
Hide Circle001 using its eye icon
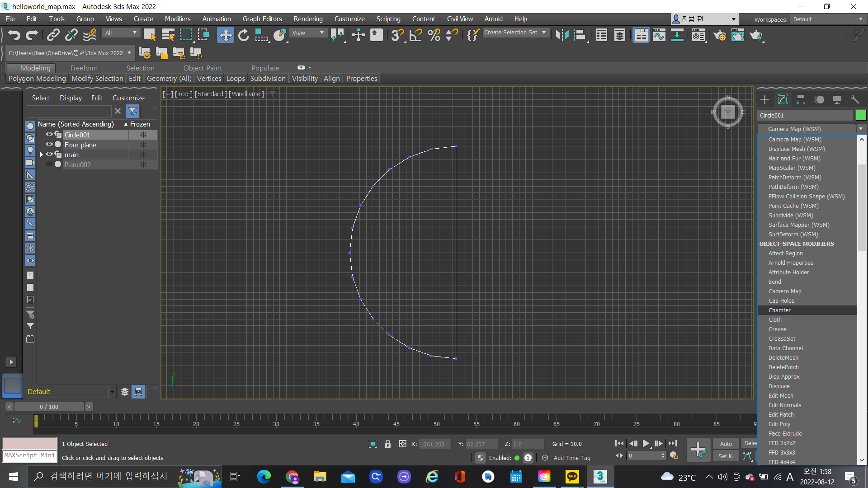[49, 134]
